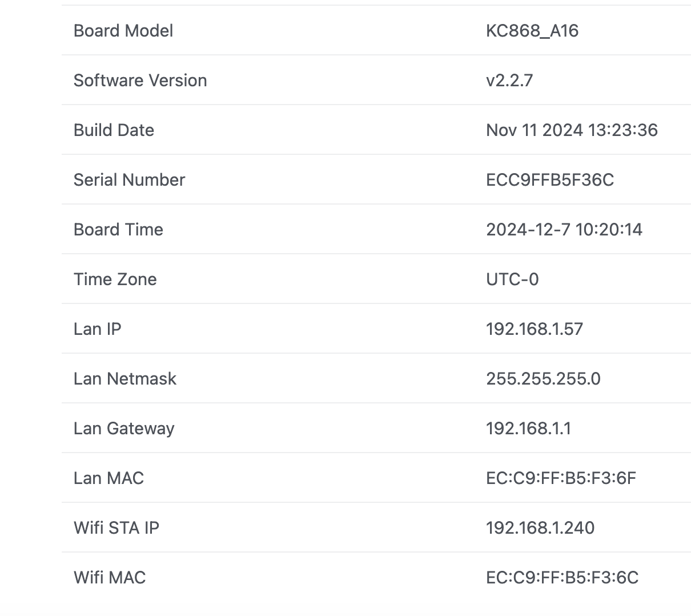Click the Lan MAC address ending in 6F

pyautogui.click(x=561, y=478)
